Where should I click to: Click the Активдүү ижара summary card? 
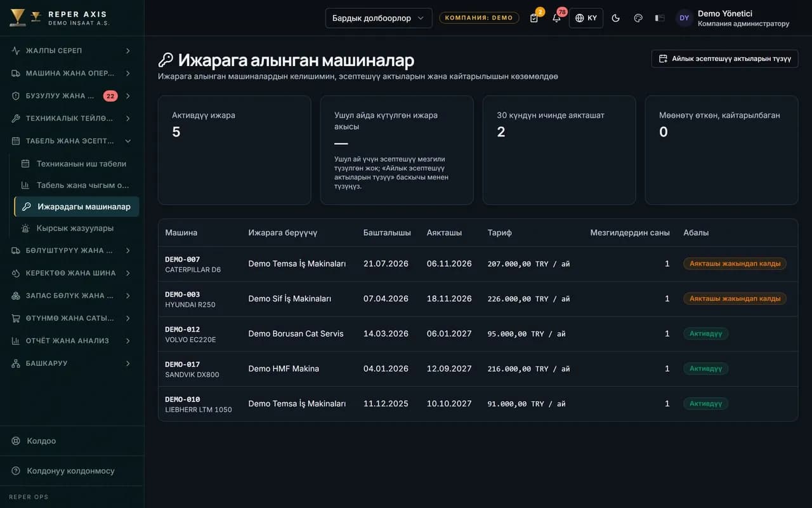pos(234,150)
